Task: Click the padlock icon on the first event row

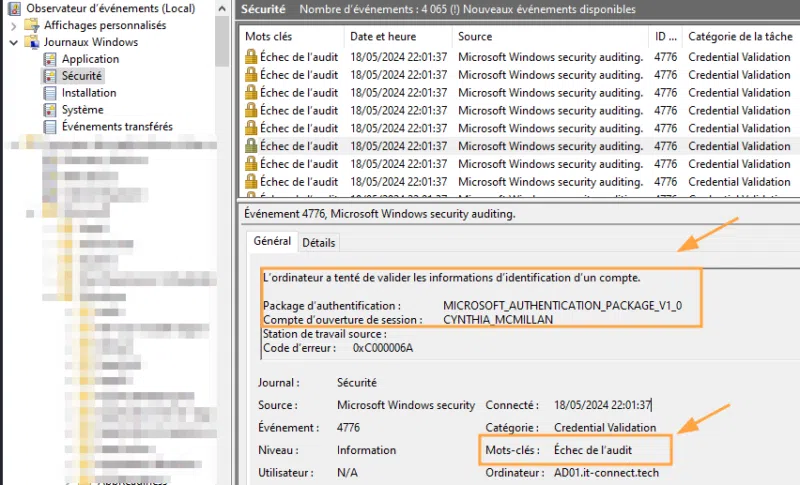Action: pos(251,56)
